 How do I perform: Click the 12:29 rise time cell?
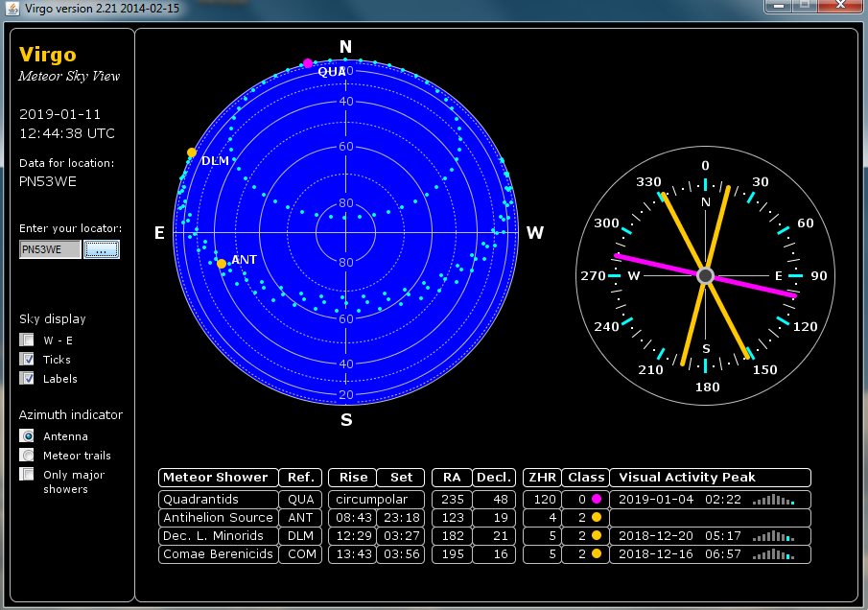pyautogui.click(x=353, y=536)
